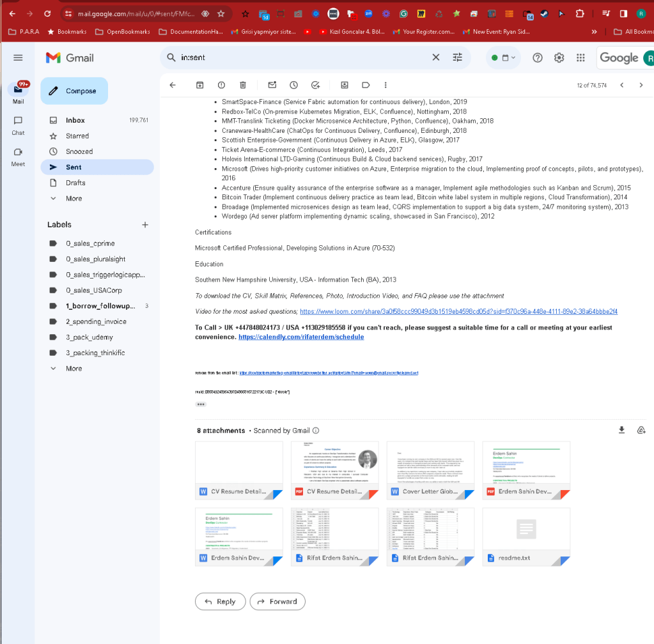The width and height of the screenshot is (654, 644).
Task: Open CV Resume Detail Word attachment
Action: coord(239,470)
